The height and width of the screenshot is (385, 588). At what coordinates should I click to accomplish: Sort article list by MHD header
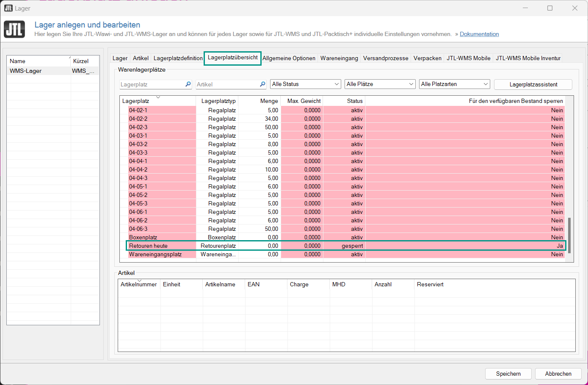tap(351, 284)
